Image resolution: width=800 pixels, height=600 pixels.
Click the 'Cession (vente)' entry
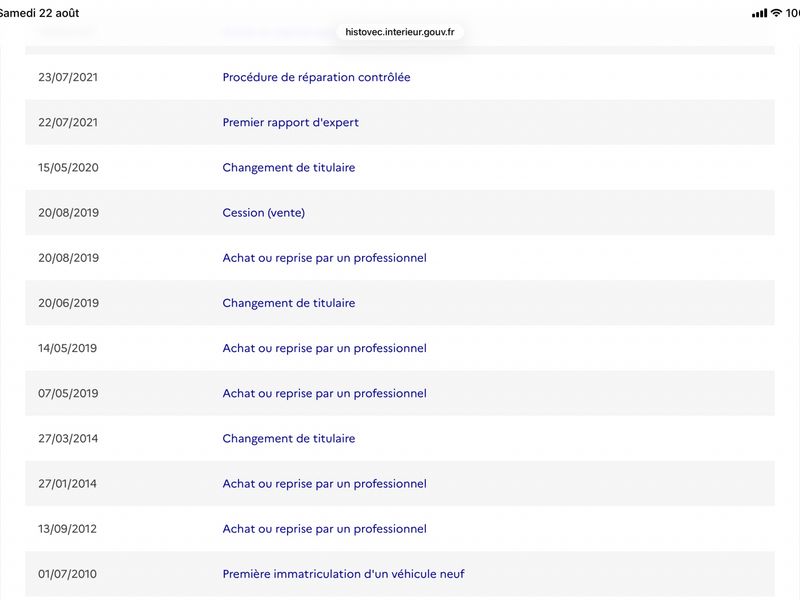pyautogui.click(x=264, y=213)
